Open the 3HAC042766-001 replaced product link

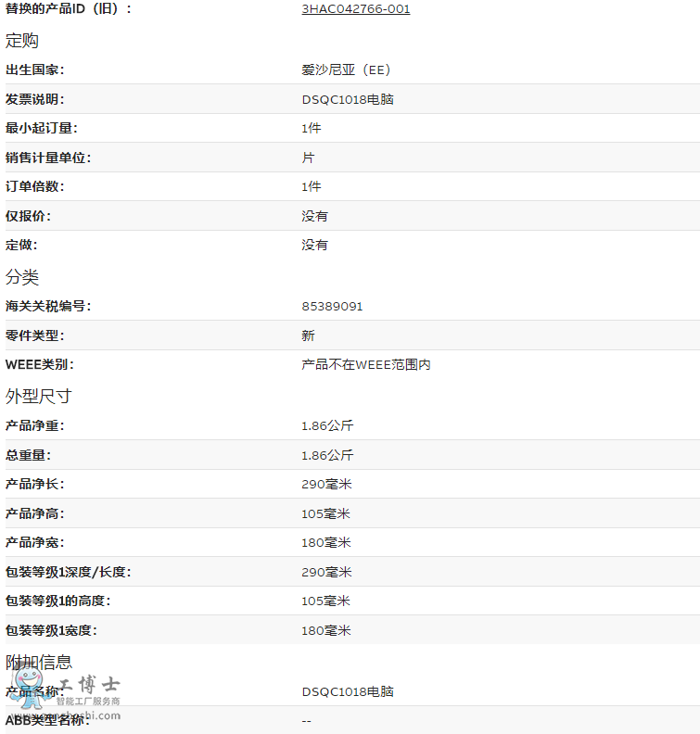[x=356, y=9]
